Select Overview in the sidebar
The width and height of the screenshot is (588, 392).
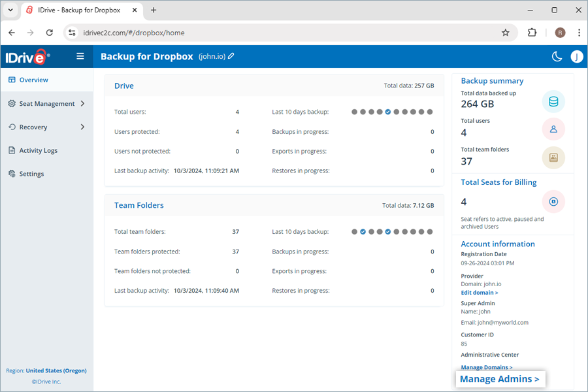31,80
